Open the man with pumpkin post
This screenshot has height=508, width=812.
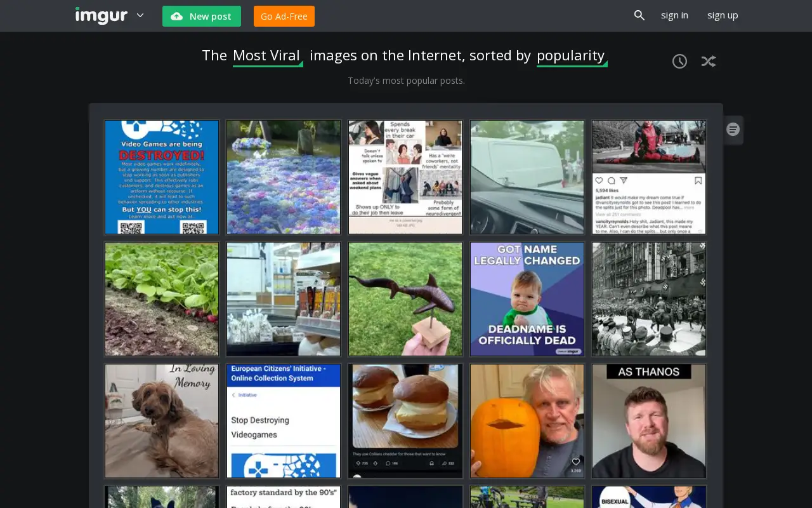pyautogui.click(x=527, y=421)
